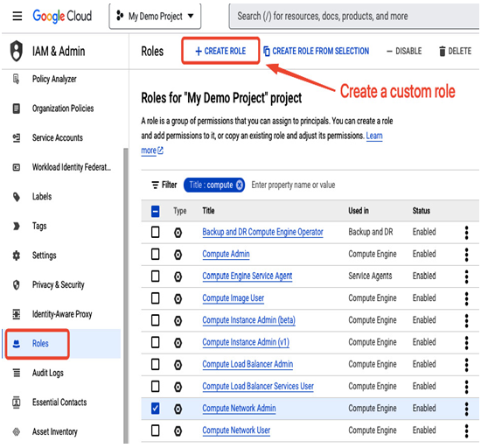Click the Create Role button
The image size is (481, 448).
220,51
